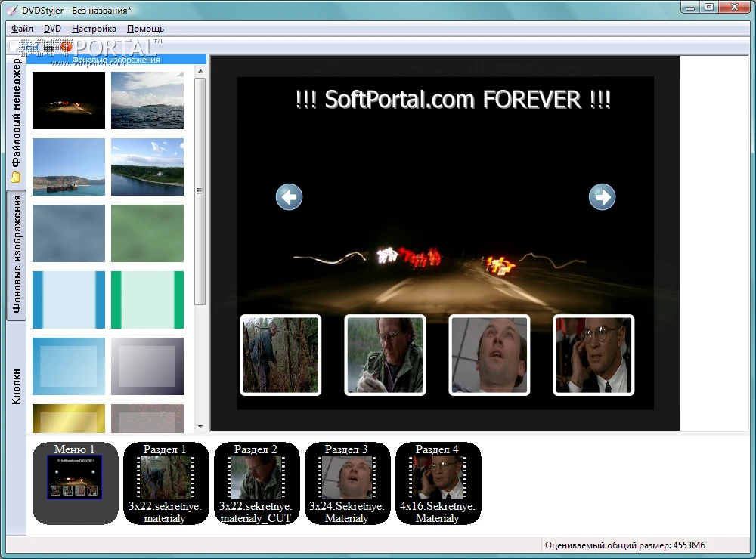Choose the solid green blurred background
The image size is (756, 559).
point(147,233)
